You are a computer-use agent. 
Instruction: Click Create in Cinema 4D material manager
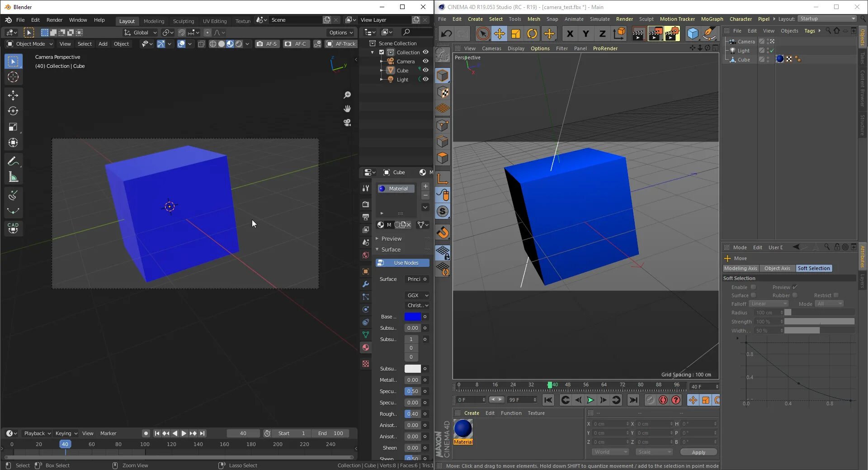[472, 413]
